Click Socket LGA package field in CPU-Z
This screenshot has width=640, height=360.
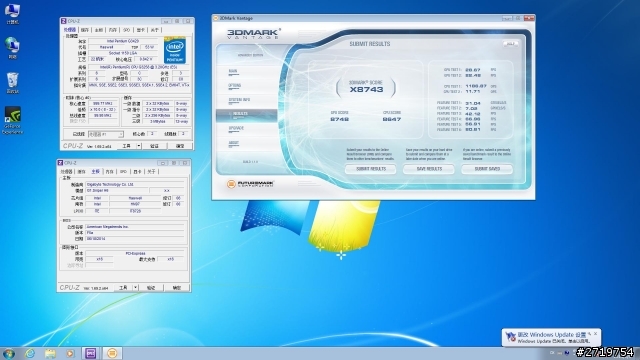click(x=123, y=53)
